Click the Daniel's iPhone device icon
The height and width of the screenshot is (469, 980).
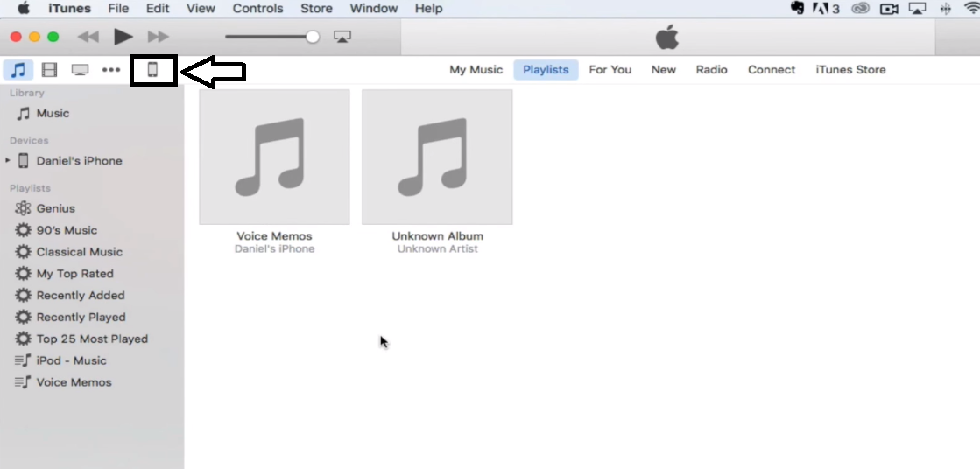click(23, 160)
